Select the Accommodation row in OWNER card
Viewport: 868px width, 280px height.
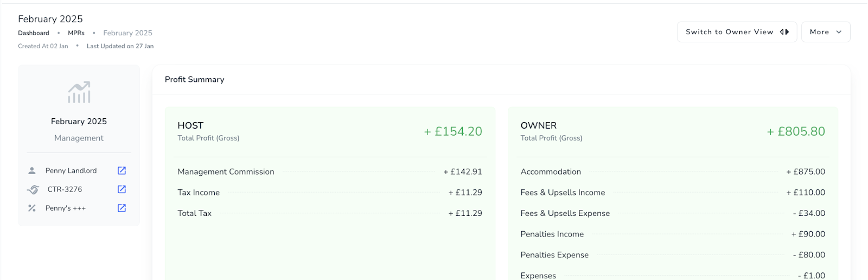click(673, 171)
